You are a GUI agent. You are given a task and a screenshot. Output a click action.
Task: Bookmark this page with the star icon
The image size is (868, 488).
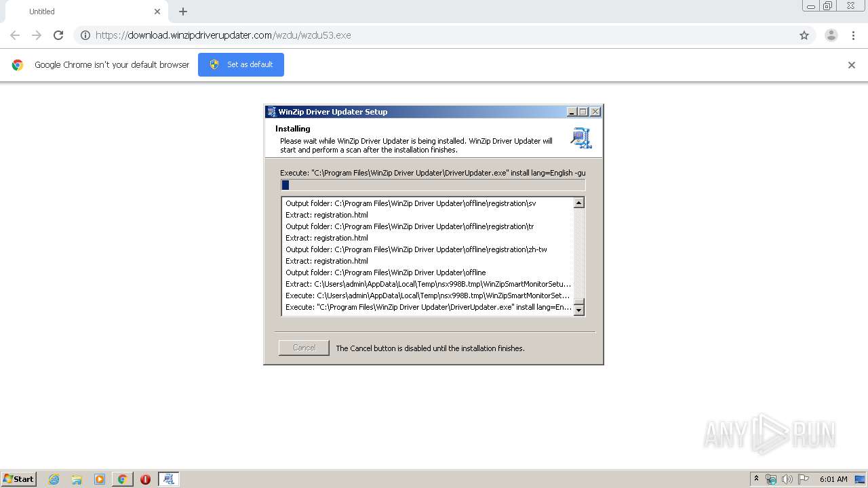804,35
